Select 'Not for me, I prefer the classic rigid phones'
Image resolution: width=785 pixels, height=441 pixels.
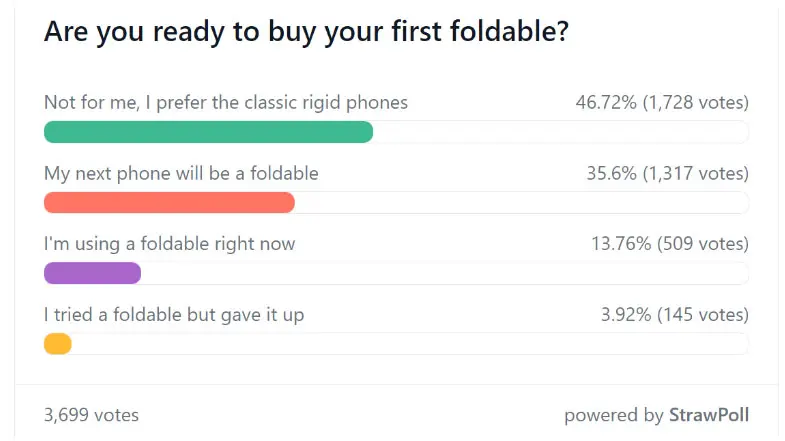226,103
